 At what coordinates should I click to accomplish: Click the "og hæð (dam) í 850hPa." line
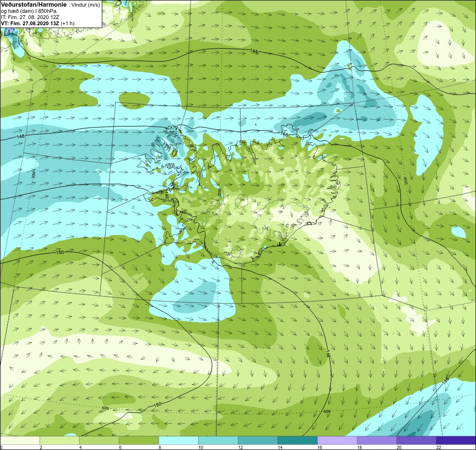(29, 11)
